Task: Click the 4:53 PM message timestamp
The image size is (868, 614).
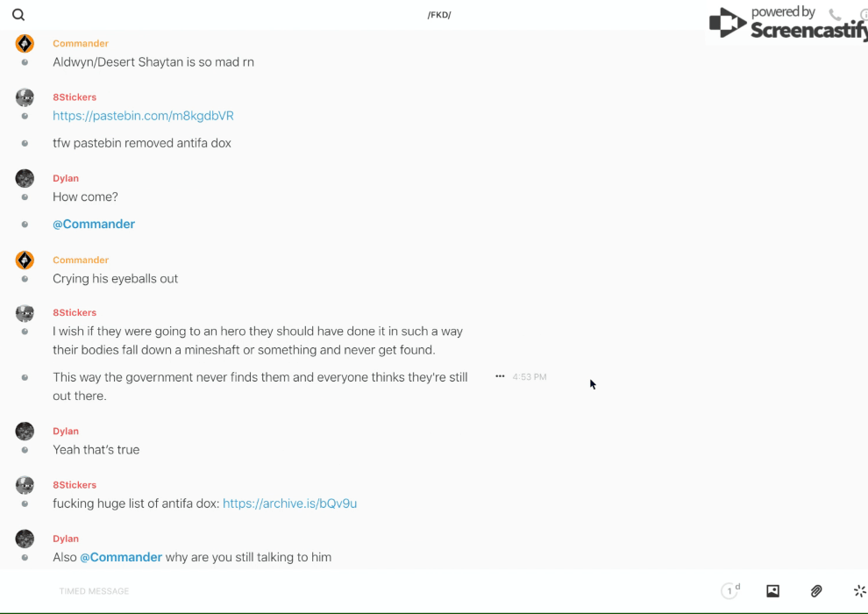Action: (x=530, y=377)
